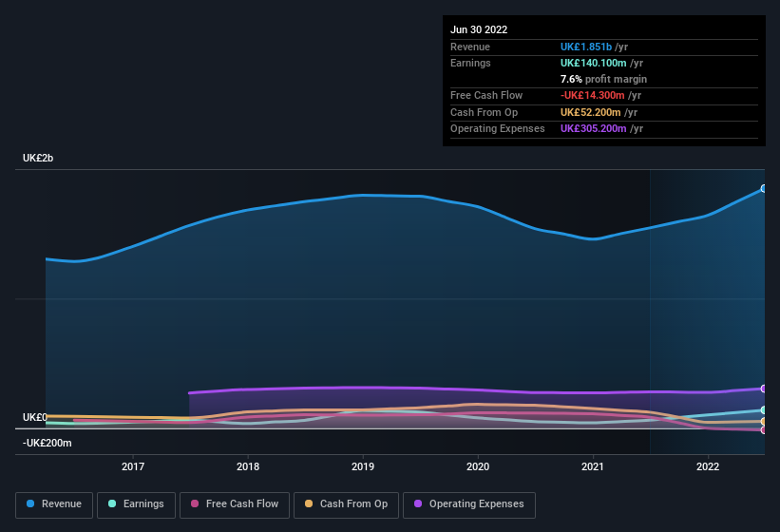Click the UK£305.200m operating expenses value
The width and height of the screenshot is (780, 532).
pos(594,128)
